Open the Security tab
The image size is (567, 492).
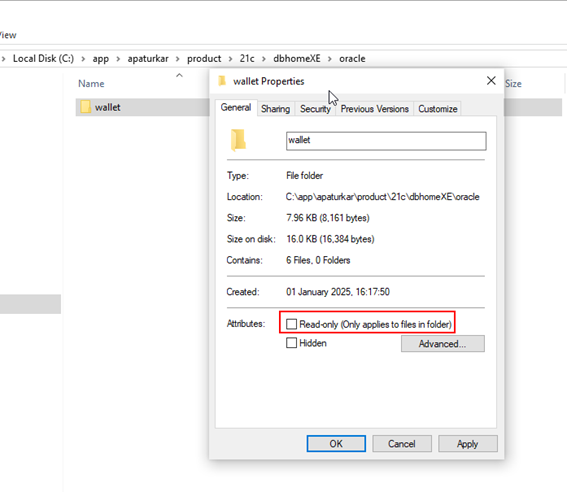point(315,109)
